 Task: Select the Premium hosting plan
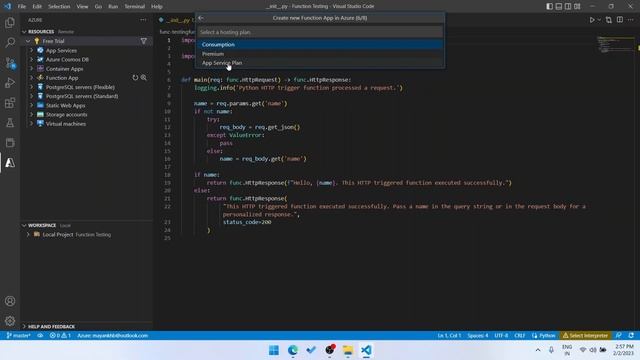320,53
